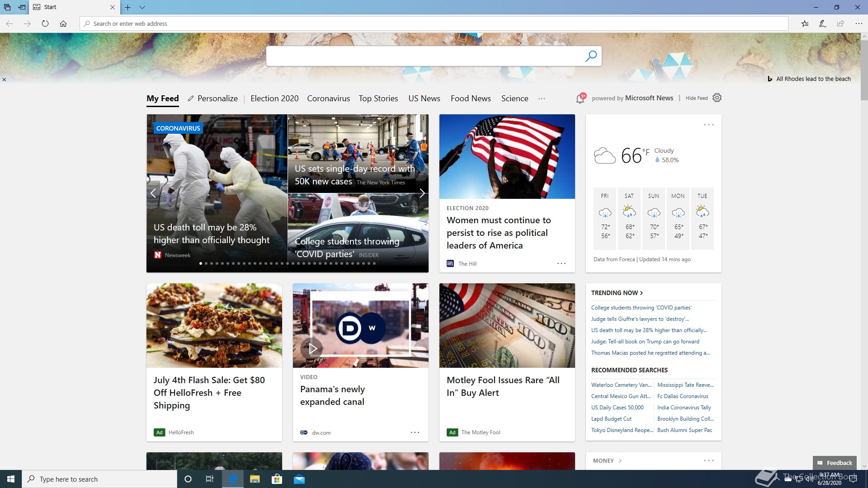Open College students COVID parties story

347,248
